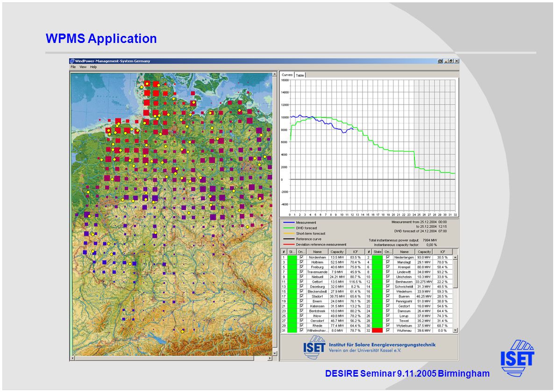Click the up arrow of the station table scrollbar
This screenshot has height=392, width=555.
pyautogui.click(x=455, y=257)
